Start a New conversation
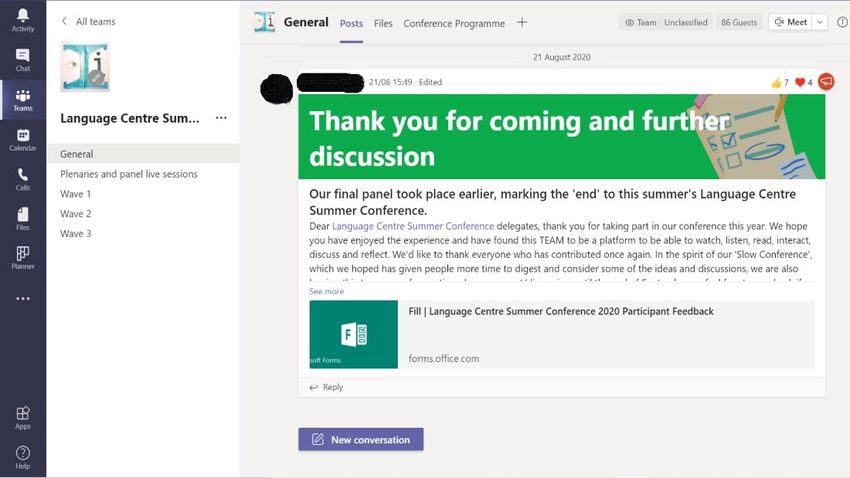 (x=360, y=440)
